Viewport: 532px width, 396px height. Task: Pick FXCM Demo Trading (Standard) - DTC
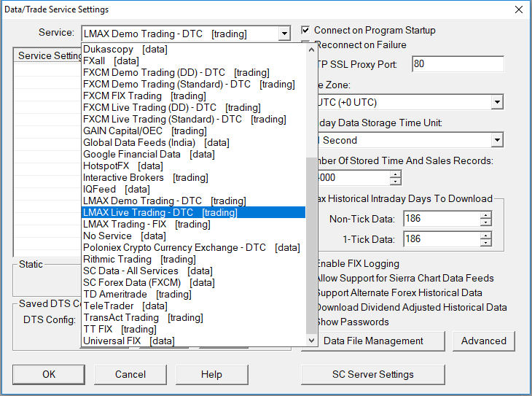193,84
